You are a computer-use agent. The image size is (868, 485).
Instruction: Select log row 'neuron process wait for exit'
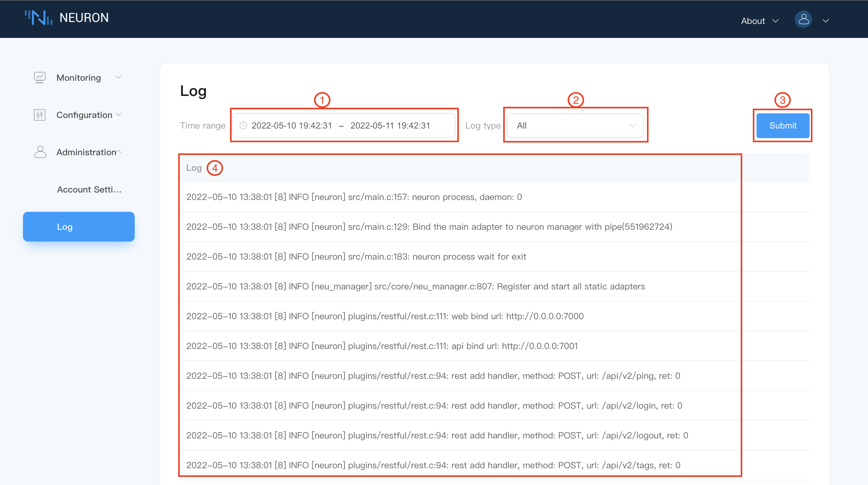pyautogui.click(x=494, y=257)
